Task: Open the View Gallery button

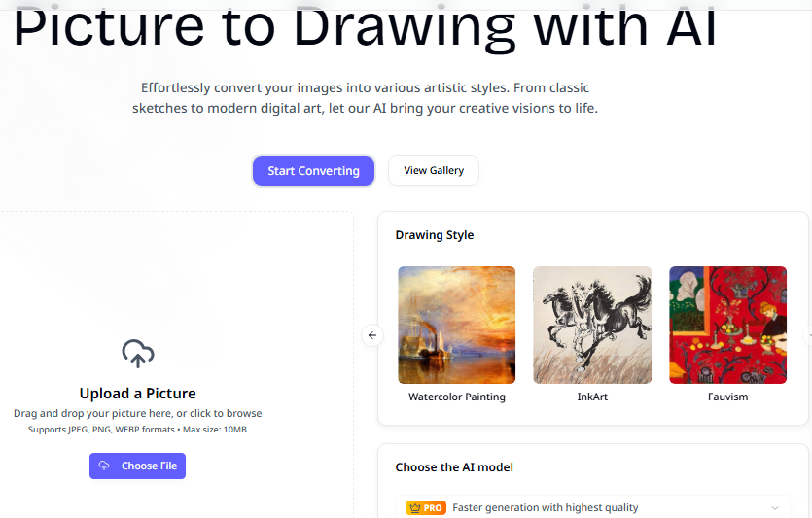Action: (x=434, y=171)
